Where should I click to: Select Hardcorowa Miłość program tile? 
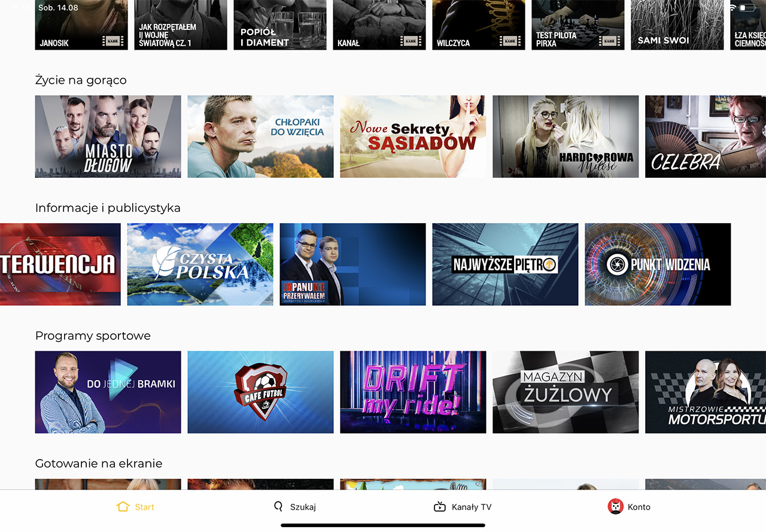click(566, 136)
